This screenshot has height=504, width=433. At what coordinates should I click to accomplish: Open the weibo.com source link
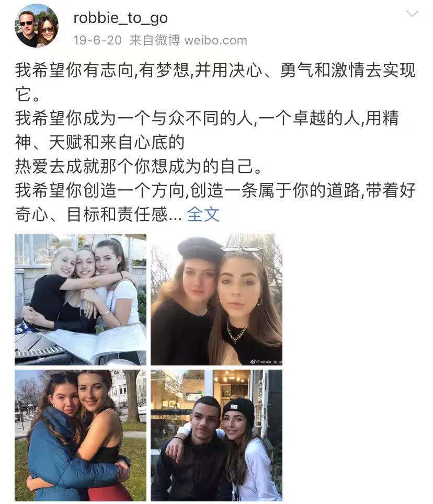[x=215, y=40]
